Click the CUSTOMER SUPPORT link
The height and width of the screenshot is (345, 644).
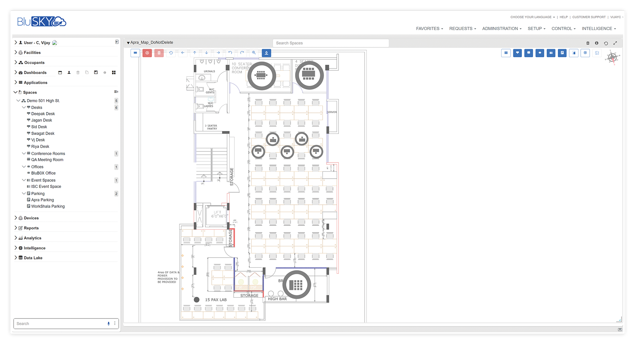click(589, 17)
